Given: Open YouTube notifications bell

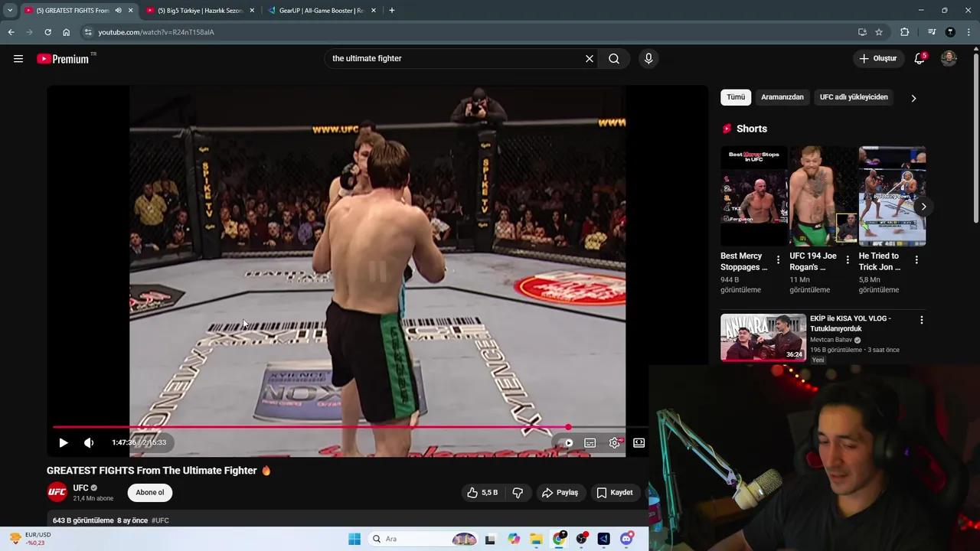Looking at the screenshot, I should [920, 59].
